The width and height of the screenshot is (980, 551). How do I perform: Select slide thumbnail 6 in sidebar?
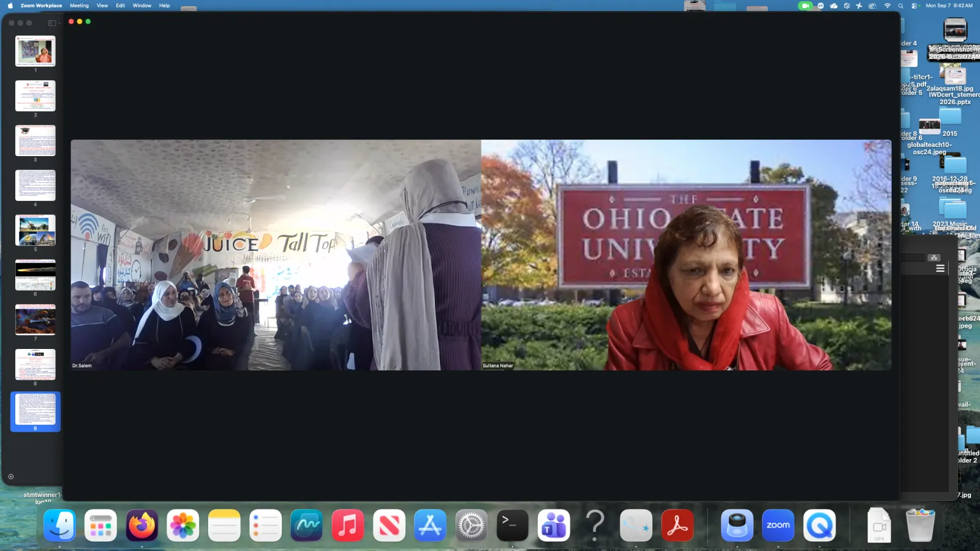(x=36, y=275)
